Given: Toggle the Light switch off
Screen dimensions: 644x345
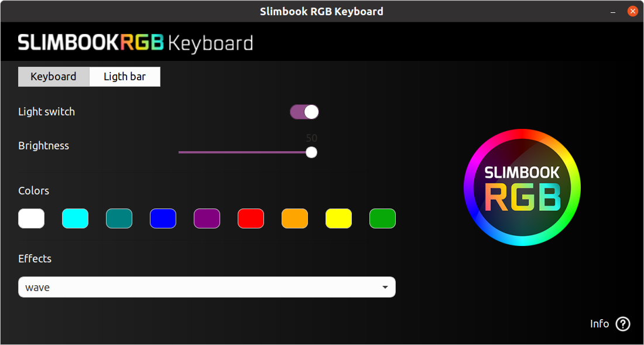Looking at the screenshot, I should pyautogui.click(x=304, y=111).
